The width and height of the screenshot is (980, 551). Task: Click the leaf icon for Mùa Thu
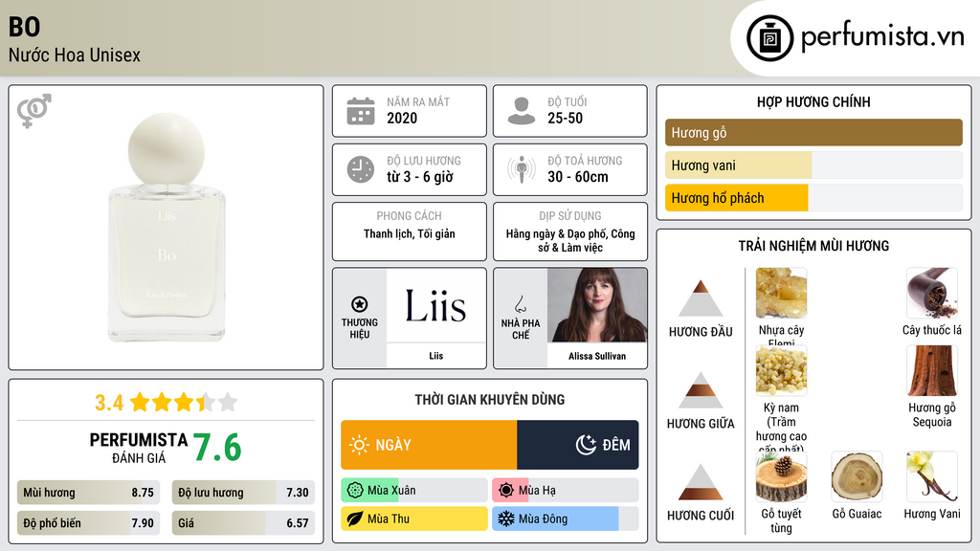pos(355,518)
